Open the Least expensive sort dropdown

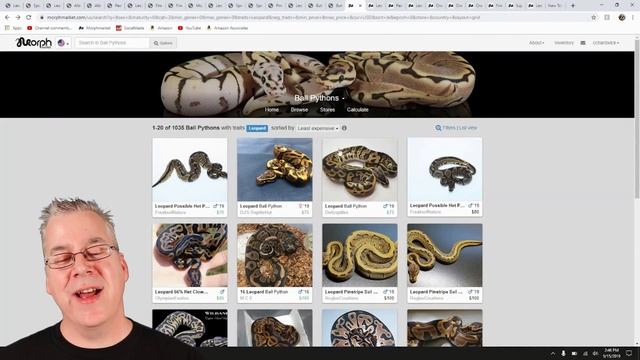tap(318, 128)
